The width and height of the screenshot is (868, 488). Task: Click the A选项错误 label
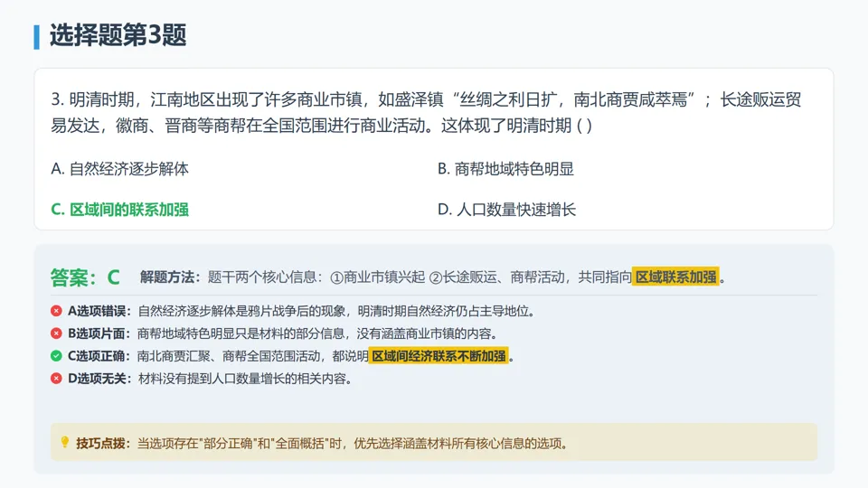[x=99, y=311]
